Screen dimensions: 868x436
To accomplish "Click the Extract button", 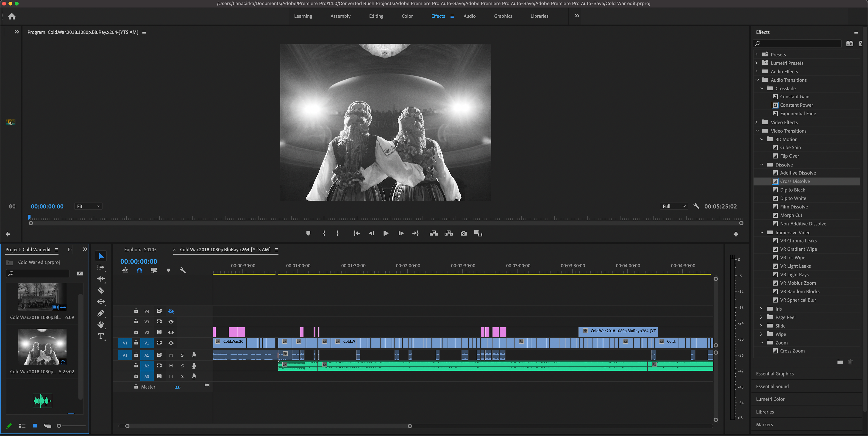I will click(448, 233).
